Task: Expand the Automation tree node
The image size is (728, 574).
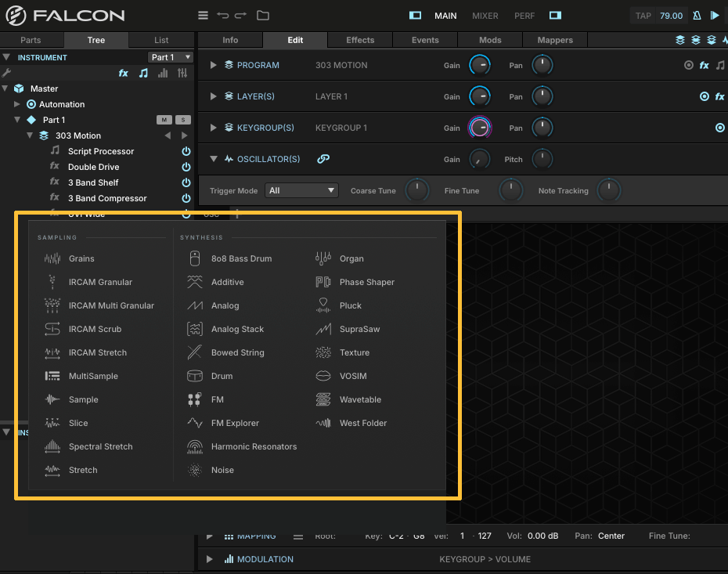Action: pos(17,104)
